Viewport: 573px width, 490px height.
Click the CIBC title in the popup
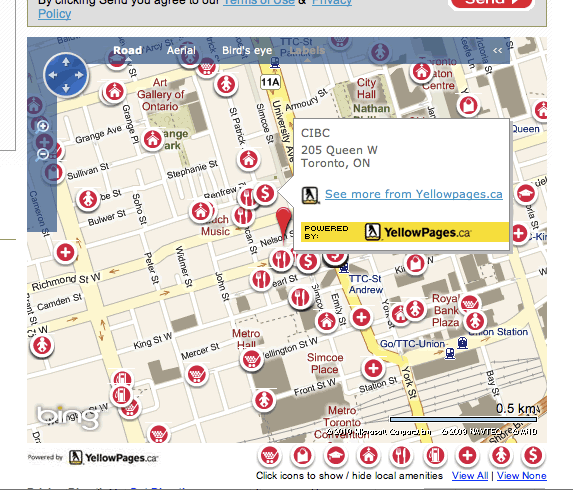tap(315, 133)
